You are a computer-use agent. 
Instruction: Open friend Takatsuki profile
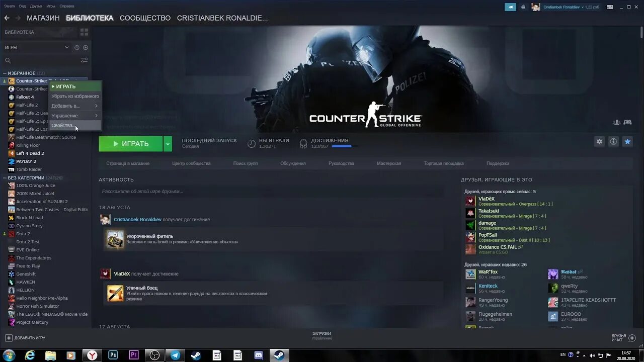pos(489,211)
